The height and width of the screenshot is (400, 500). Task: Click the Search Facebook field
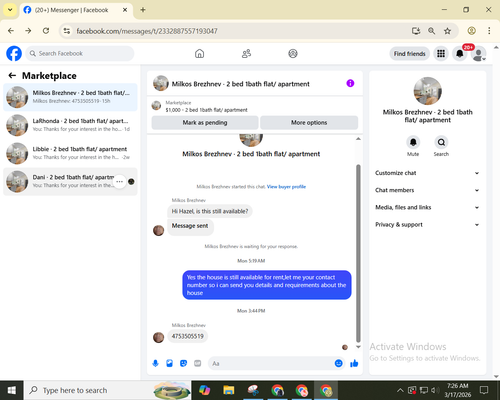pyautogui.click(x=80, y=54)
